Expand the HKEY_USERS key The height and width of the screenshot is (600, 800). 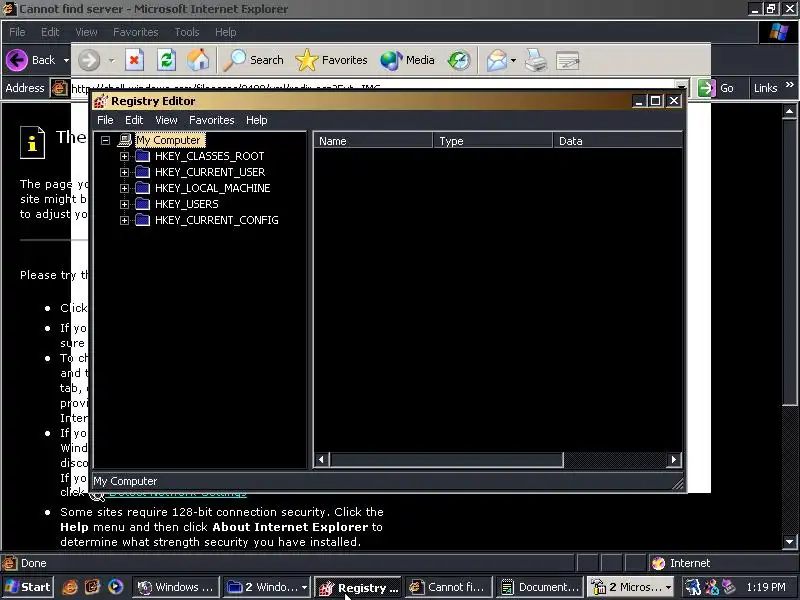point(124,205)
